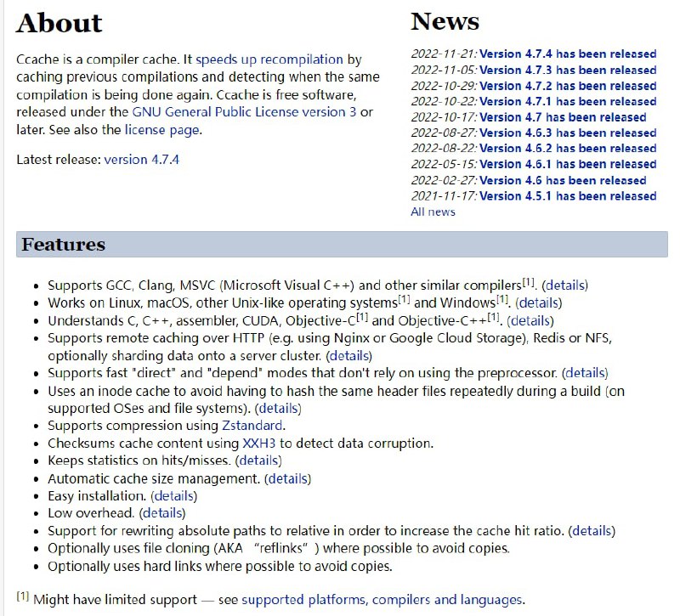Viewport: 680px width, 616px height.
Task: Visit the license page link
Action: point(162,130)
